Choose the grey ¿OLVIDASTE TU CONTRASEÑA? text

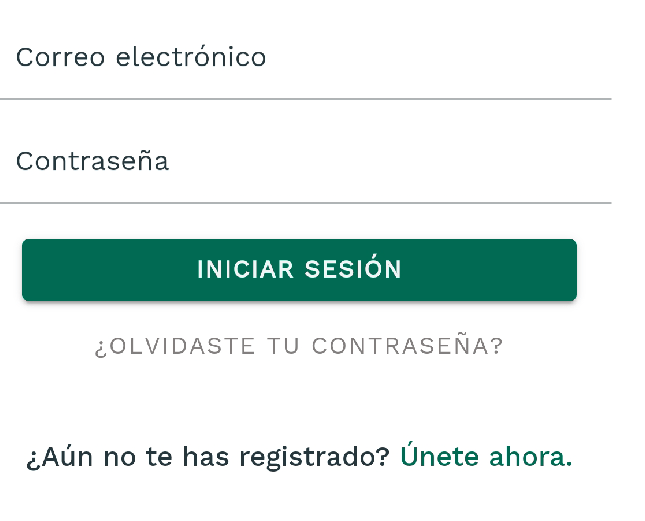click(299, 347)
